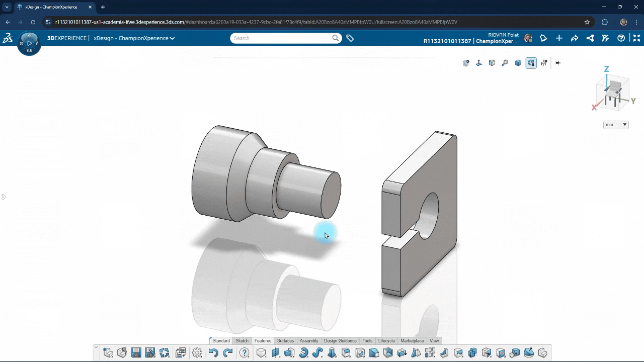644x362 pixels.
Task: Switch to the Sketch tab
Action: pyautogui.click(x=242, y=340)
